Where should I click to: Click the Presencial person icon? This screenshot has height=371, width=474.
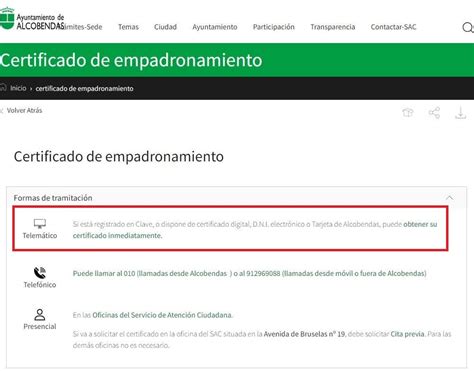[x=40, y=314]
